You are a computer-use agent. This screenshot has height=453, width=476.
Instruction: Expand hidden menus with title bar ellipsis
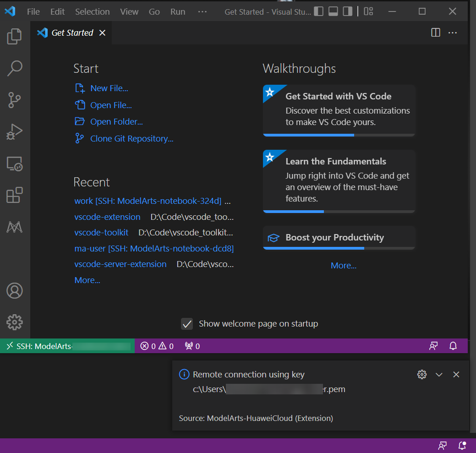(202, 11)
